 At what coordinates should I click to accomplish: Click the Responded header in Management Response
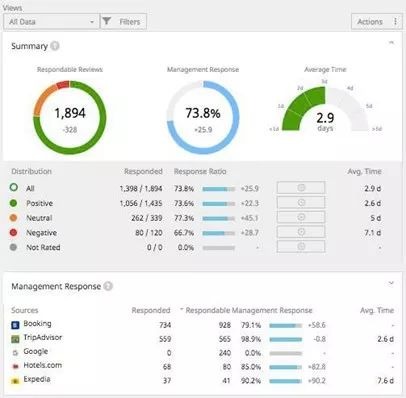151,310
